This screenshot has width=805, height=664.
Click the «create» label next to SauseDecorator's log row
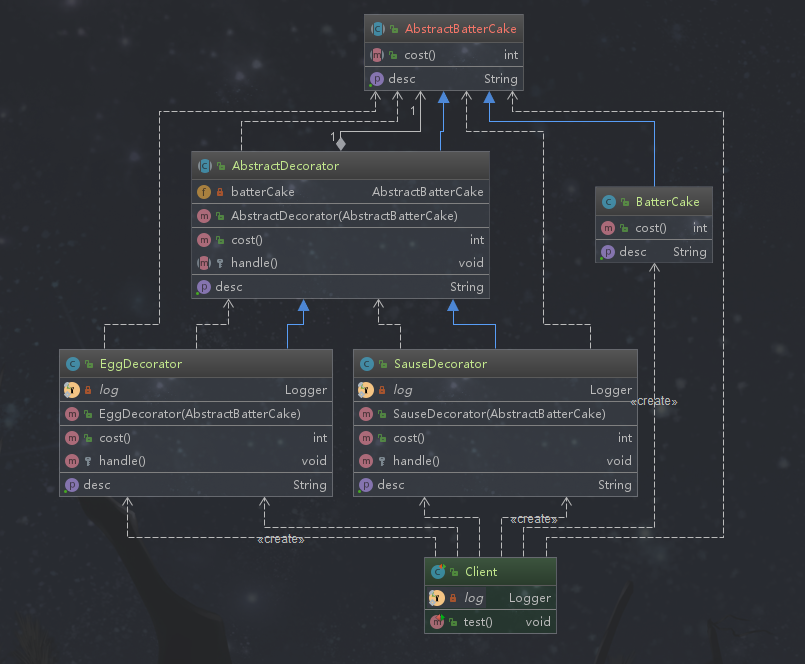coord(654,401)
